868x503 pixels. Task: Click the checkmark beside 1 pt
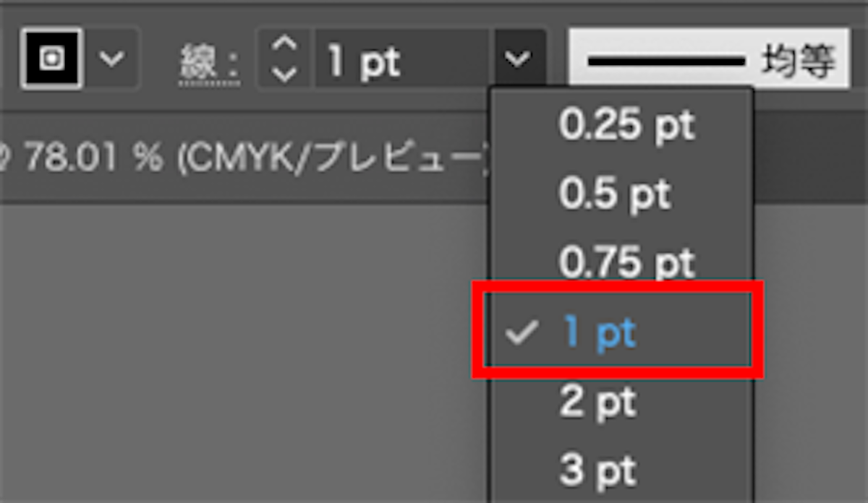click(x=522, y=332)
